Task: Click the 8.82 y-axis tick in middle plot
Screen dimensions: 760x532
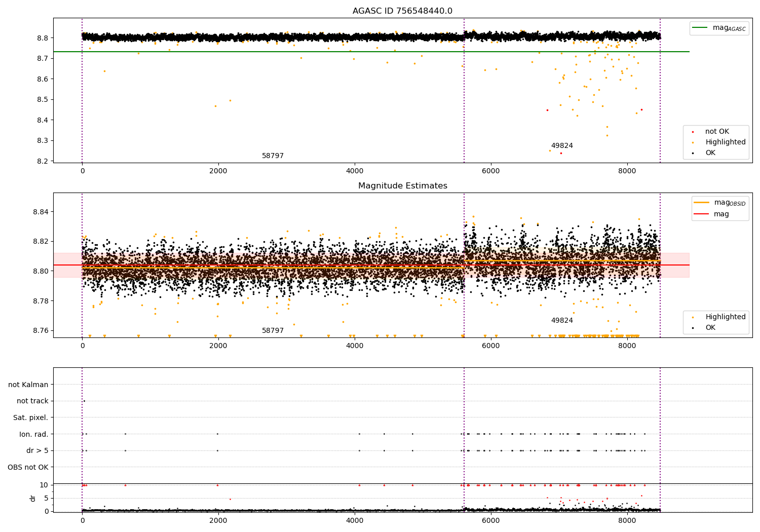Action: click(41, 241)
